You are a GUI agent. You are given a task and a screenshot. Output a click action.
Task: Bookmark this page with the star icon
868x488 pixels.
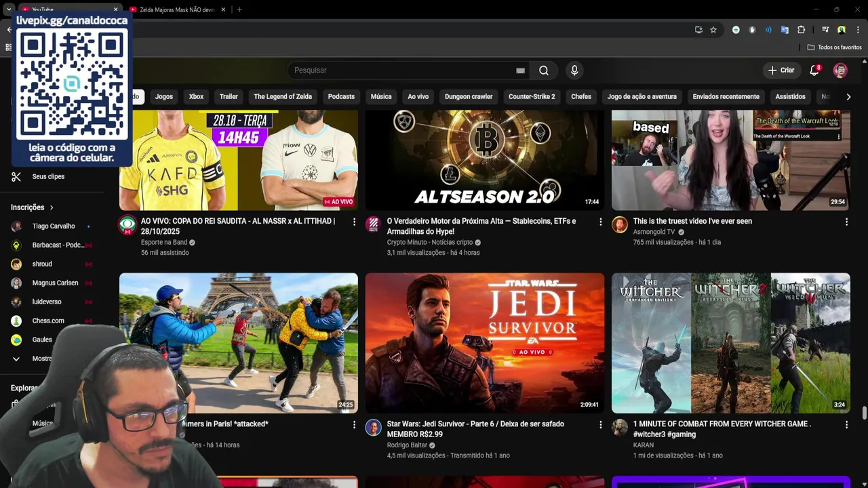tap(713, 30)
